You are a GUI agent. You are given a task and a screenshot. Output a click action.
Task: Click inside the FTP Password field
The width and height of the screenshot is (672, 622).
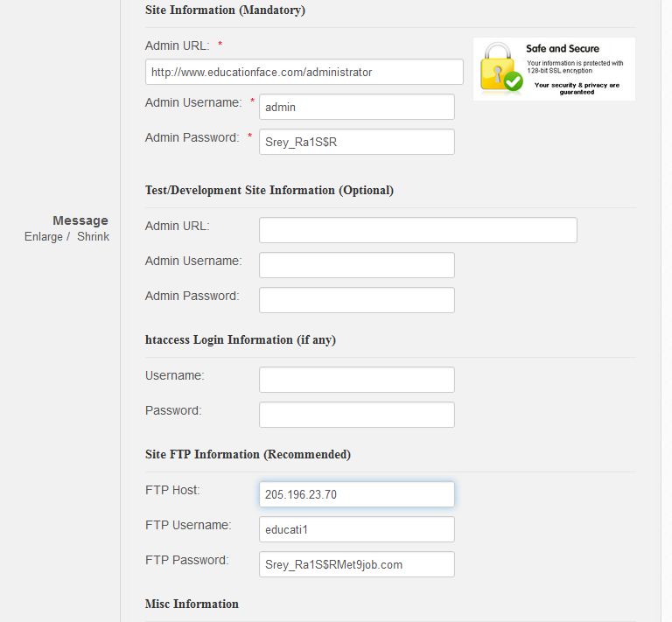pos(356,564)
